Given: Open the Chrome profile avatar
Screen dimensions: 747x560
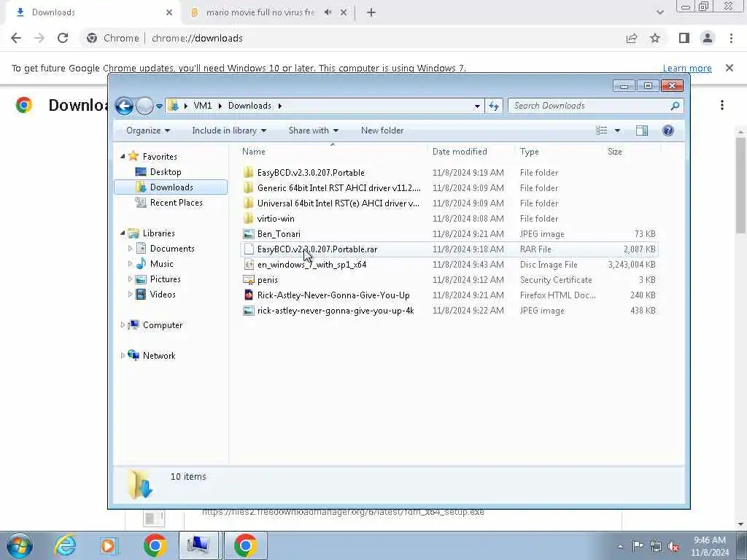Looking at the screenshot, I should (x=708, y=38).
